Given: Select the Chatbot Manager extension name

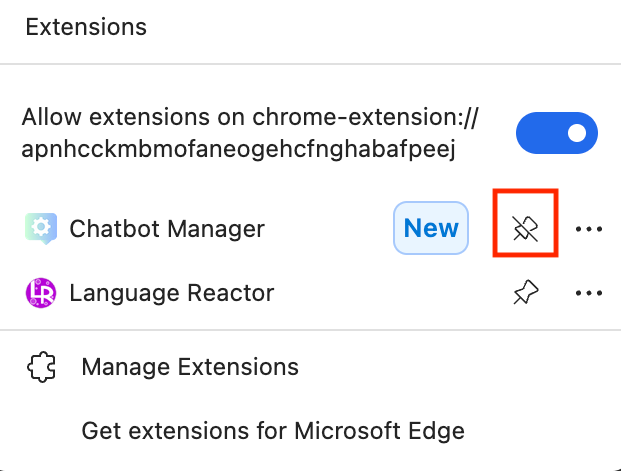Looking at the screenshot, I should pos(167,229).
